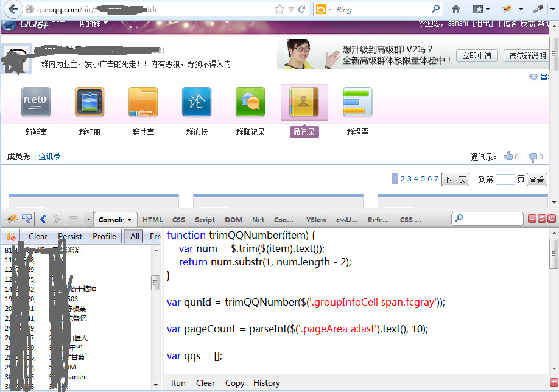The height and width of the screenshot is (392, 559).
Task: Toggle break on all errors button
Action: pos(11,236)
